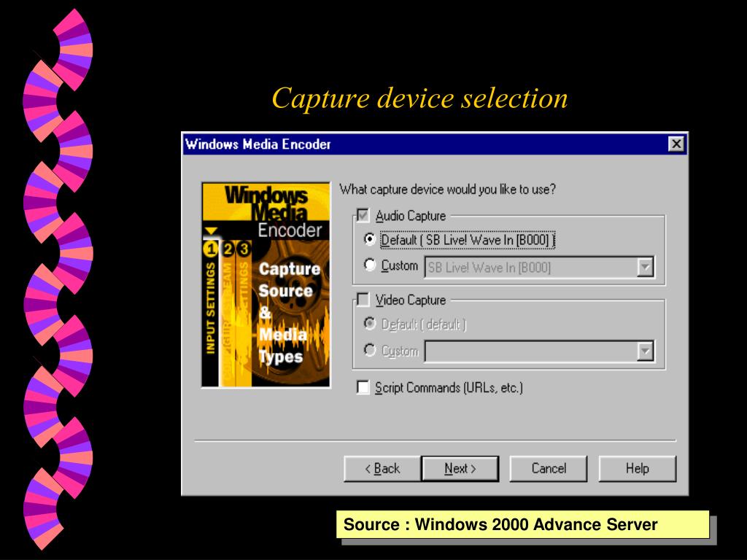Click the Windows Media Encoder wizard image

[x=266, y=285]
